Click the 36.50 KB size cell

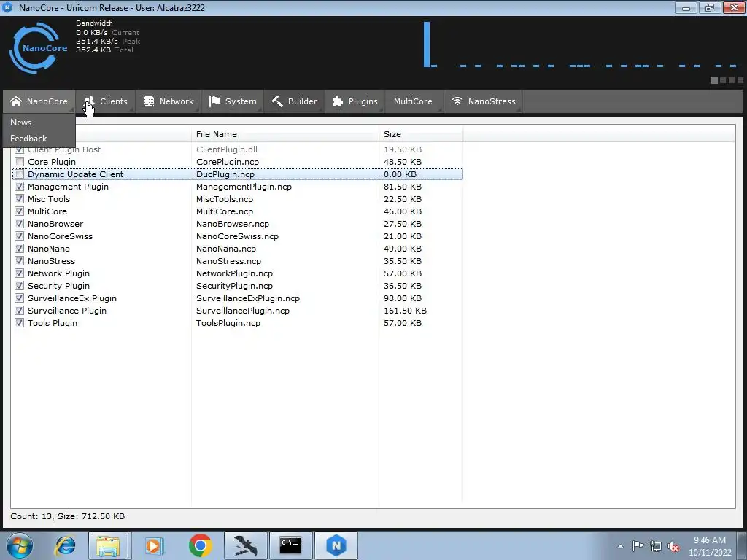point(403,286)
